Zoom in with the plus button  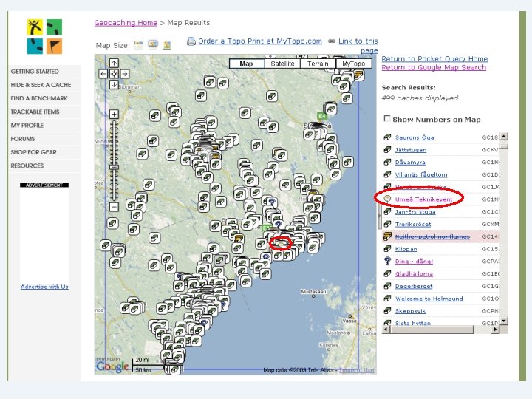pyautogui.click(x=114, y=114)
